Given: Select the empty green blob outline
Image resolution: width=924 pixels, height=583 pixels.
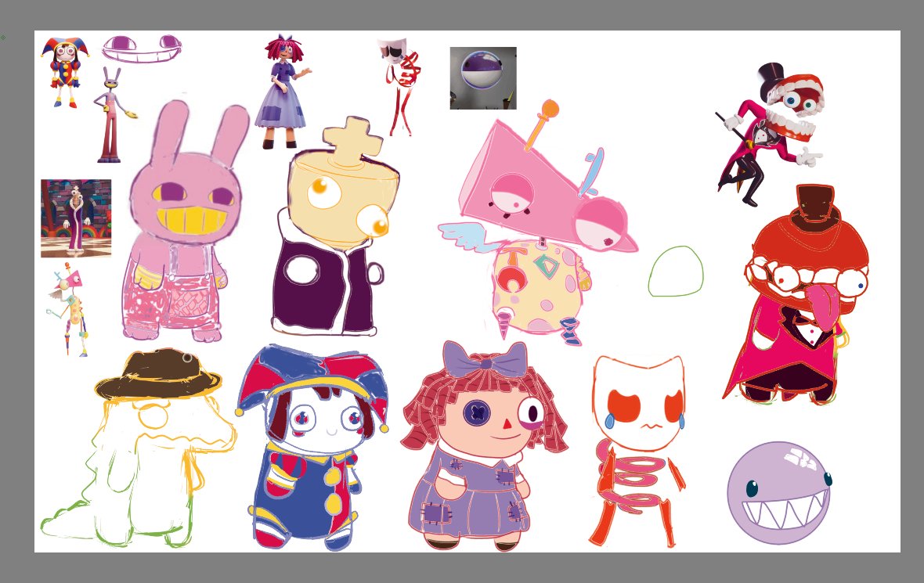Looking at the screenshot, I should tap(676, 272).
